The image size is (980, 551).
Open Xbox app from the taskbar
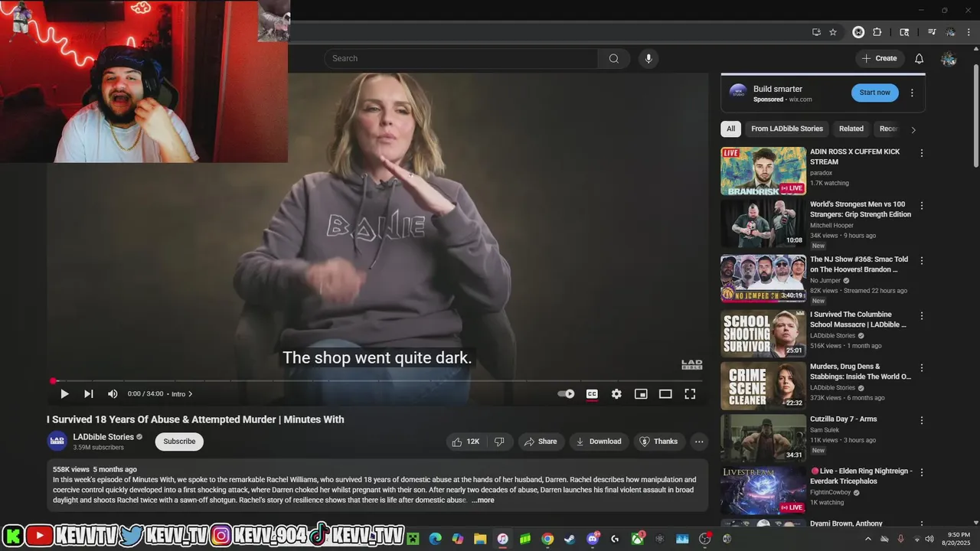click(637, 539)
